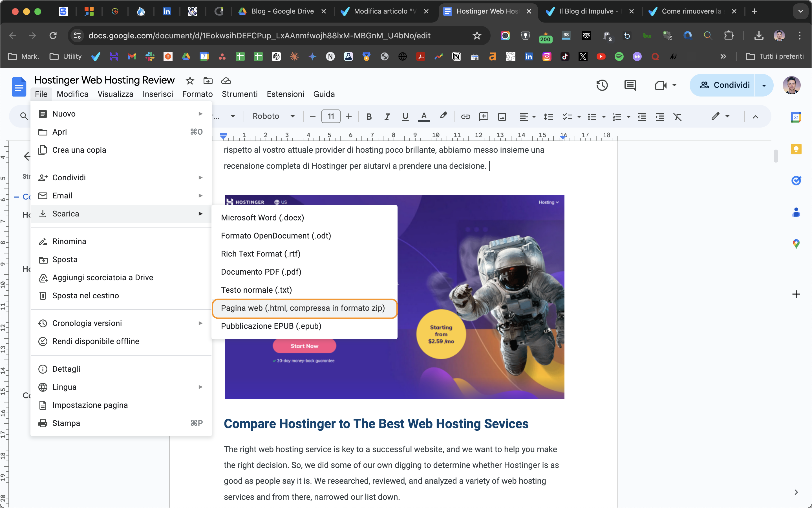The image size is (812, 508).
Task: Choose Pubblicazione EPUB (.epub)
Action: (x=304, y=326)
